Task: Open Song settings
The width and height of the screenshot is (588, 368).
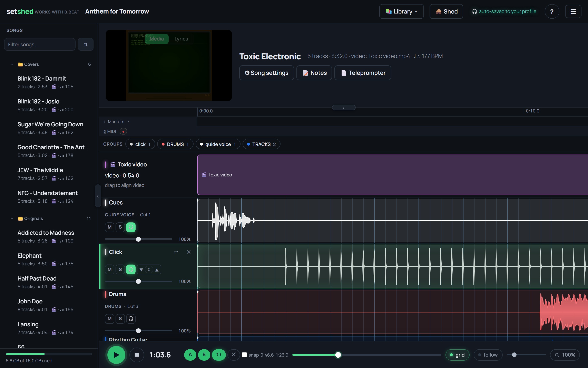Action: [267, 73]
